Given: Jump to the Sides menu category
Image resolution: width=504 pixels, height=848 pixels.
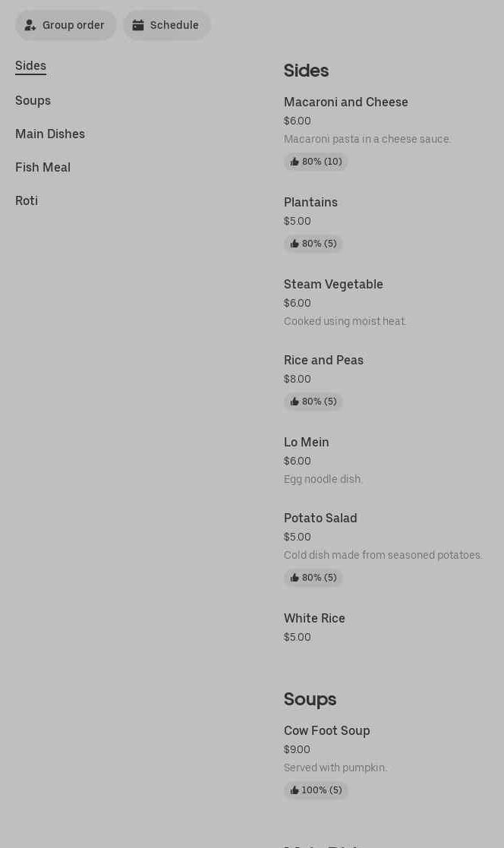Looking at the screenshot, I should 30,66.
